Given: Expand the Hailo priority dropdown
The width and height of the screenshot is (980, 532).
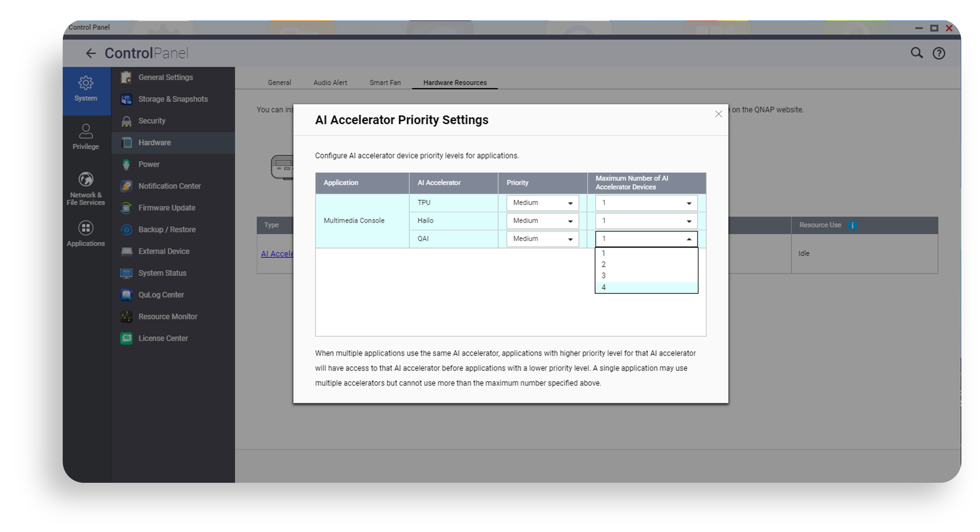Looking at the screenshot, I should [542, 221].
